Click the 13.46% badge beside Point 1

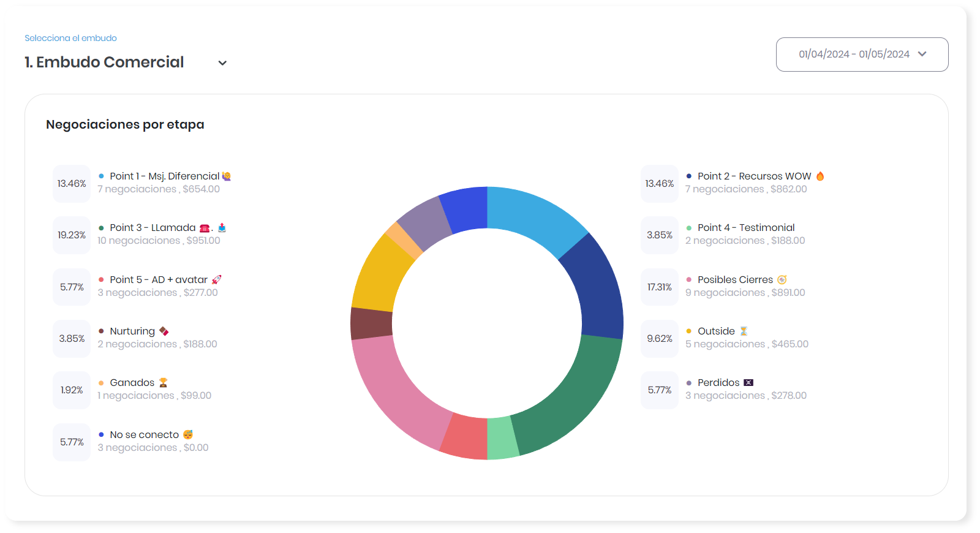72,184
